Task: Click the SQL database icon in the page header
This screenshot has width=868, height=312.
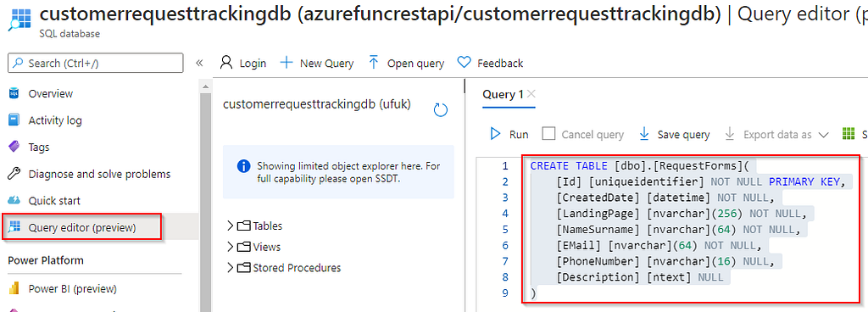Action: (x=20, y=19)
